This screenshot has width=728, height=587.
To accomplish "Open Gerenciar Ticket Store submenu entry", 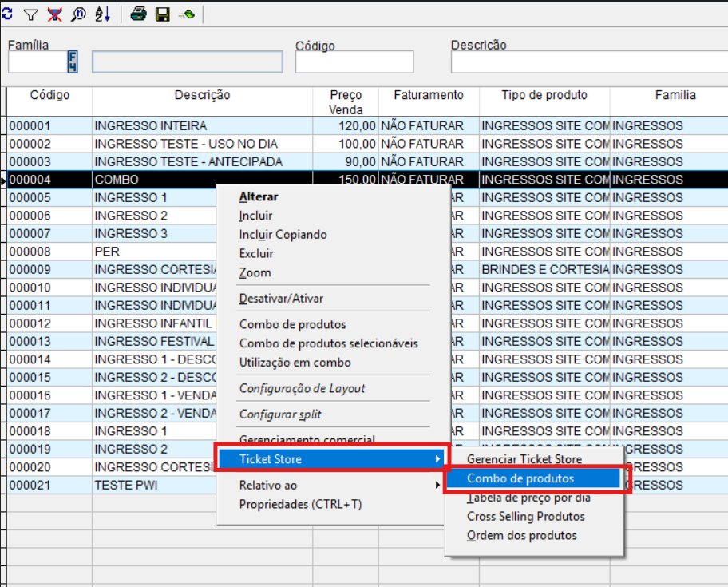I will click(x=524, y=459).
